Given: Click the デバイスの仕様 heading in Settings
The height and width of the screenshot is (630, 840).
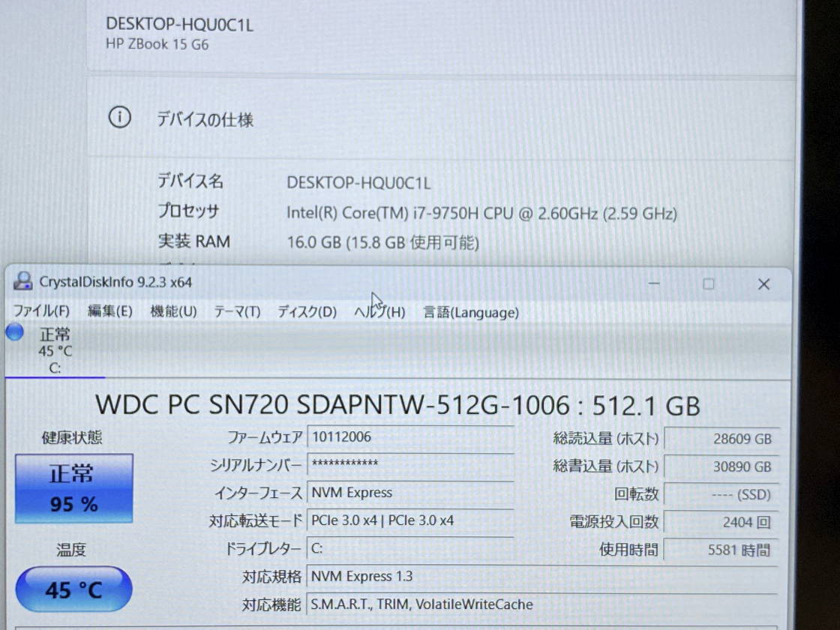Looking at the screenshot, I should coord(205,119).
